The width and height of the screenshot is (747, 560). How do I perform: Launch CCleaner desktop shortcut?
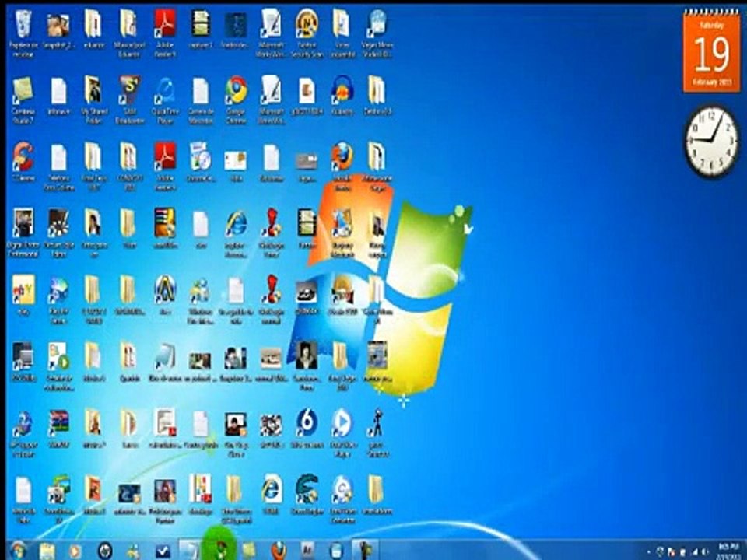[23, 162]
